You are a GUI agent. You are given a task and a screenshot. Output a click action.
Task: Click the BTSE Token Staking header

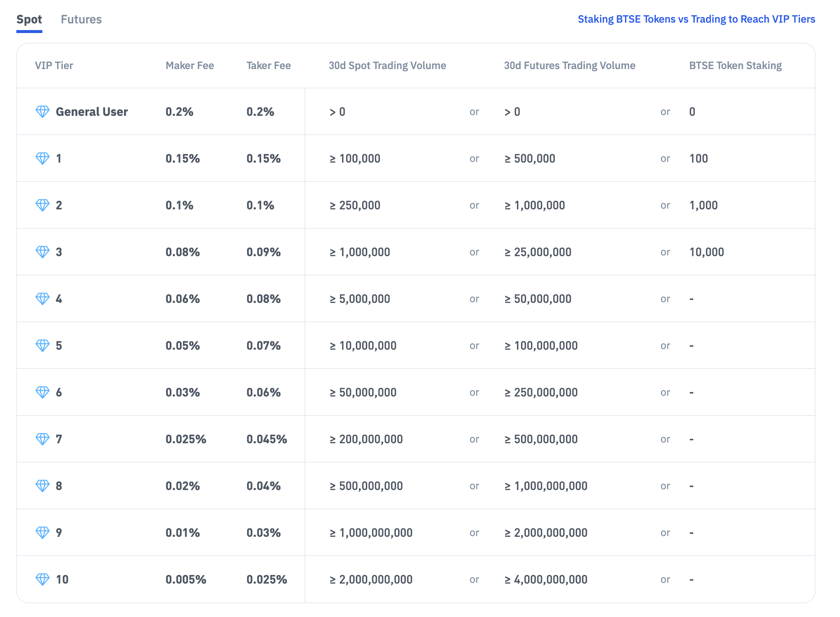[735, 66]
